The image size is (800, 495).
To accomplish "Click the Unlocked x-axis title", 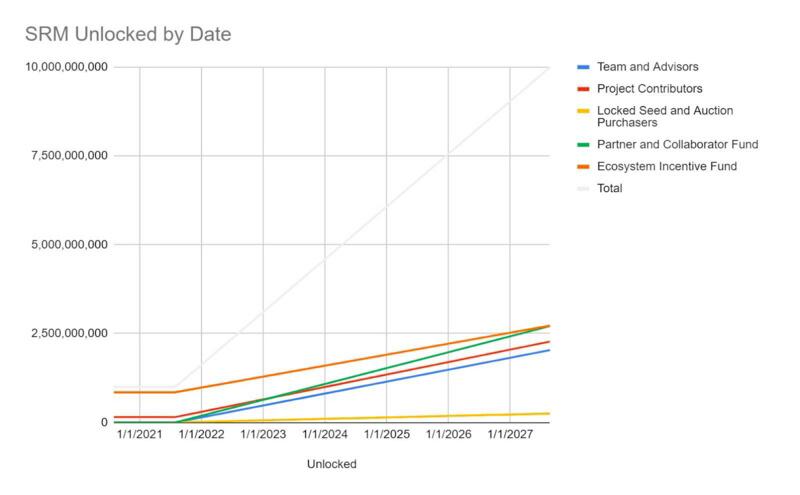I will pos(332,464).
